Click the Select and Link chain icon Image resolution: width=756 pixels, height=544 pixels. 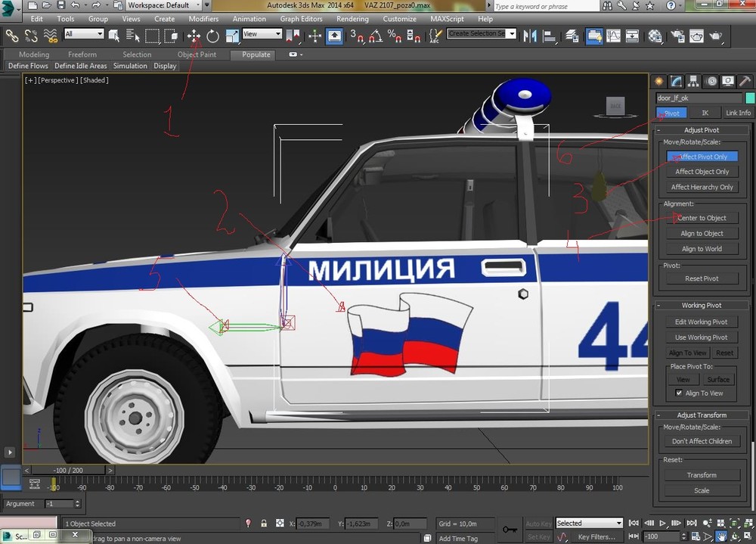tap(12, 35)
